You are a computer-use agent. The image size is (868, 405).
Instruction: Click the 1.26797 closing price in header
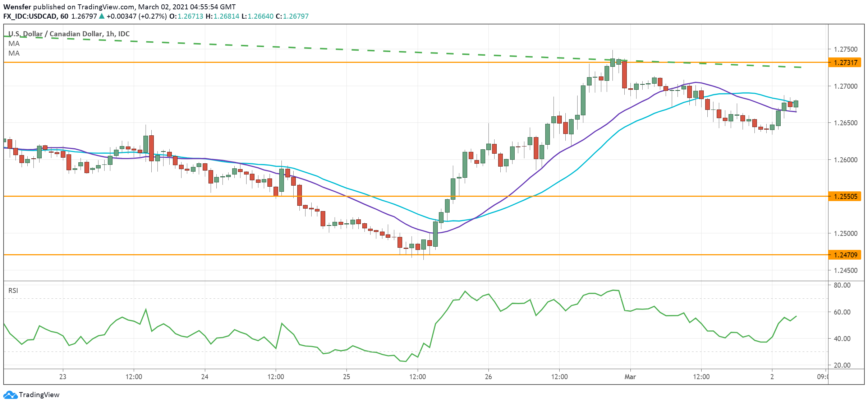click(x=295, y=16)
